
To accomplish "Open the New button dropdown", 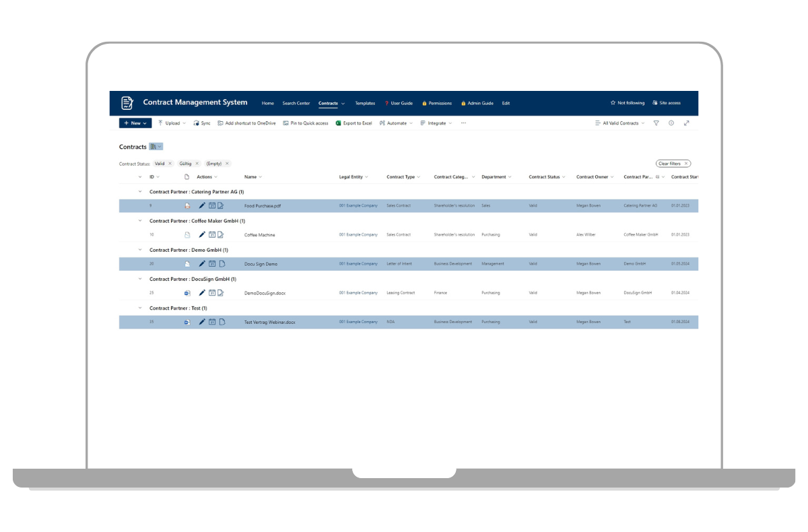I will coord(135,123).
